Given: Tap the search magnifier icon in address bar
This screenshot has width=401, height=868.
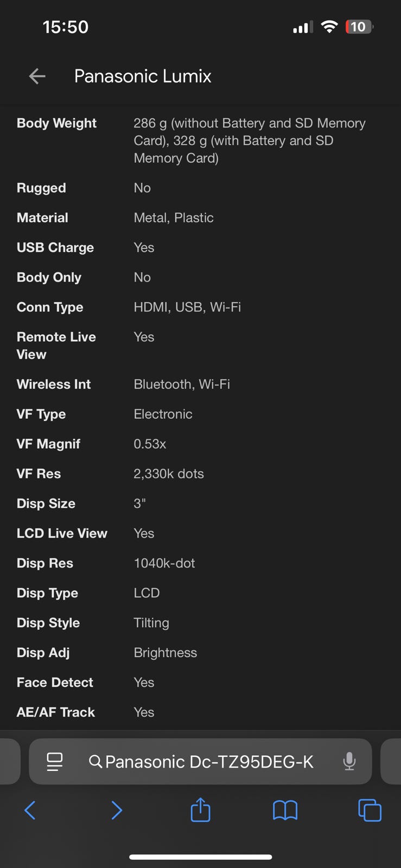Looking at the screenshot, I should point(96,762).
